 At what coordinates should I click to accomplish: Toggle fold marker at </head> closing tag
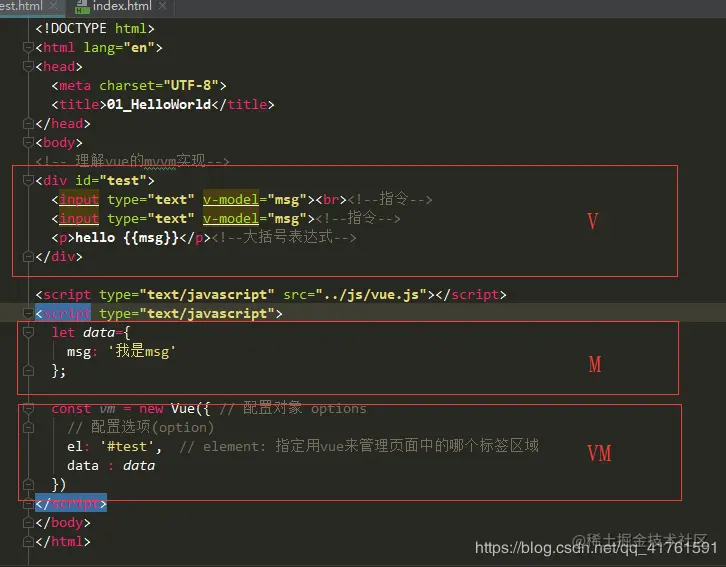[x=28, y=124]
